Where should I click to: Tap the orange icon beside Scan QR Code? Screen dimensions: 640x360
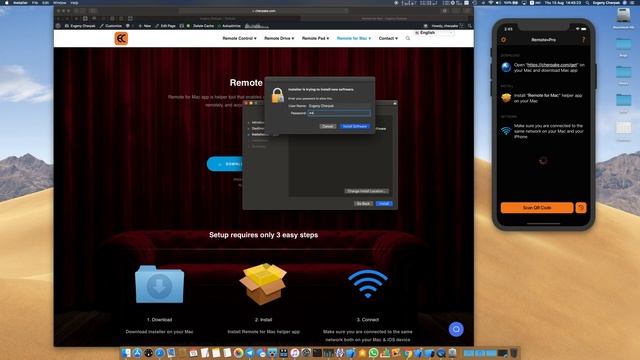click(x=581, y=208)
